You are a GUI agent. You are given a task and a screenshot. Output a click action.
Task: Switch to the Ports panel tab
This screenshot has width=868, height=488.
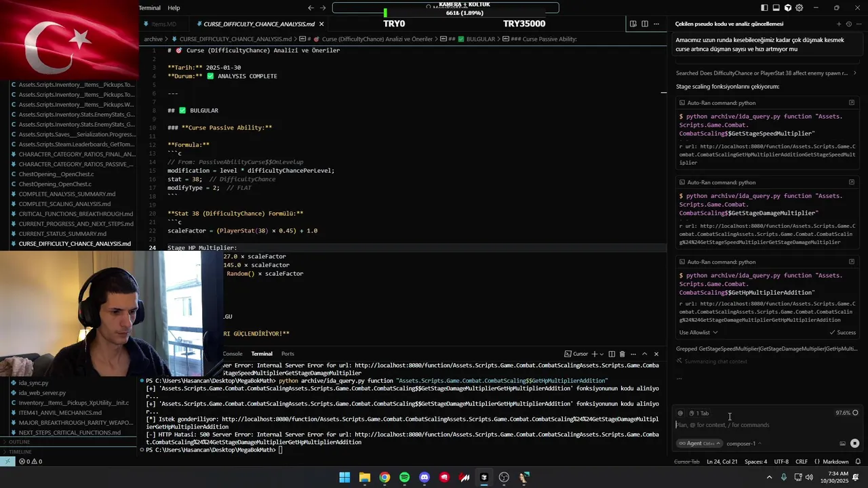pyautogui.click(x=288, y=354)
